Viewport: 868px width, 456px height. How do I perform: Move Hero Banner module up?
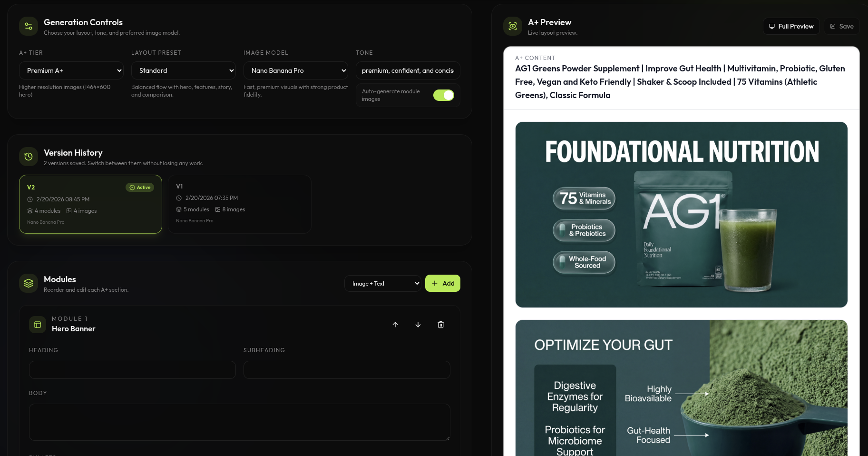pos(395,325)
